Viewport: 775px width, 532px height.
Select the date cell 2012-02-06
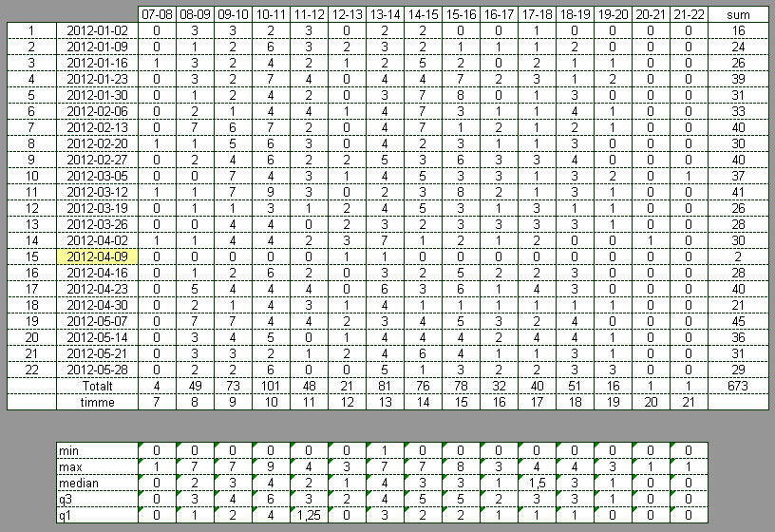click(x=98, y=111)
